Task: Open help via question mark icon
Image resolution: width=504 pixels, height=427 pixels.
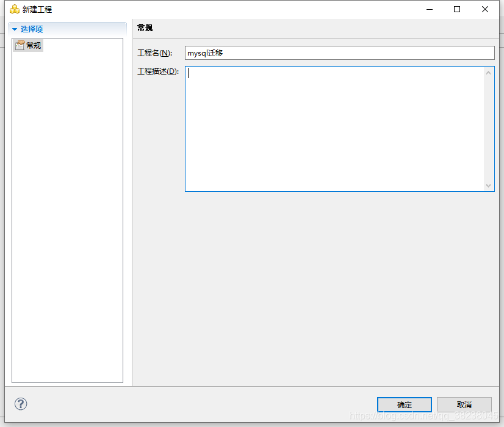Action: tap(21, 404)
